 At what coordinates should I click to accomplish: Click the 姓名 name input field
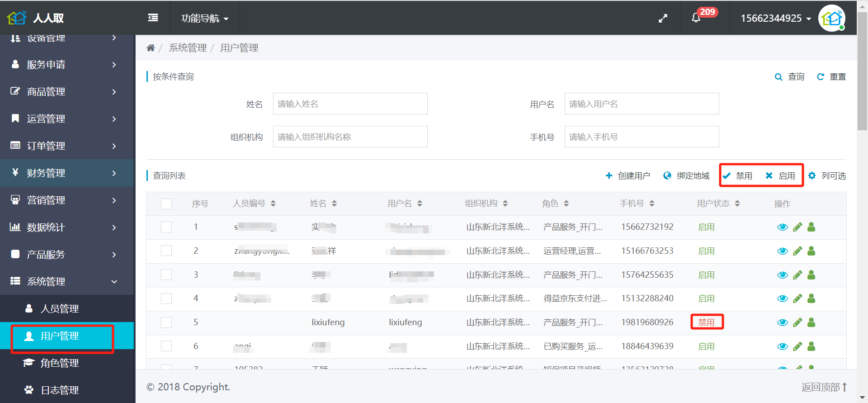pos(350,104)
